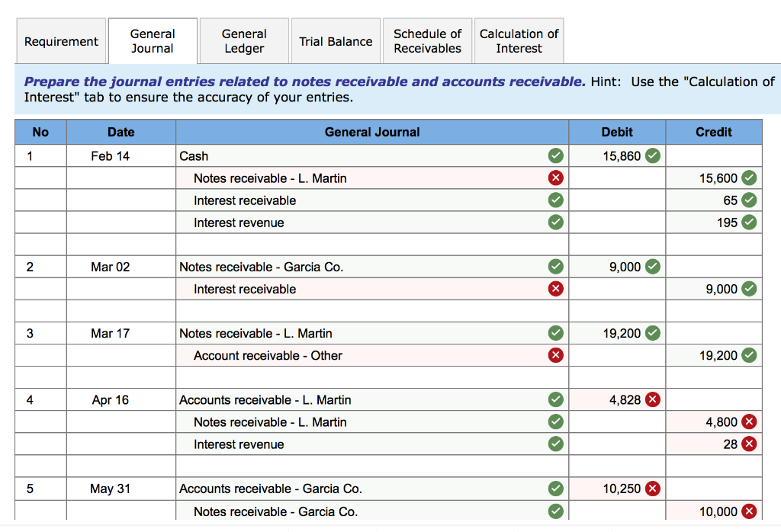Screen dimensions: 781x532
Task: Click the Mar 17 date cell
Action: (121, 333)
